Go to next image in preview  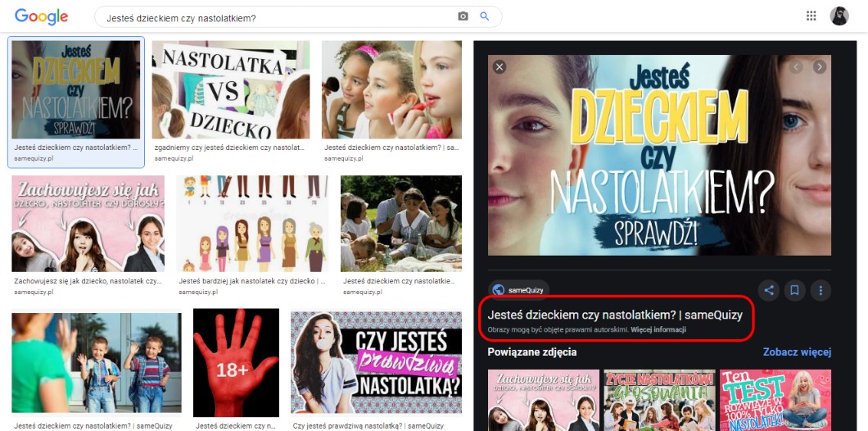(819, 67)
